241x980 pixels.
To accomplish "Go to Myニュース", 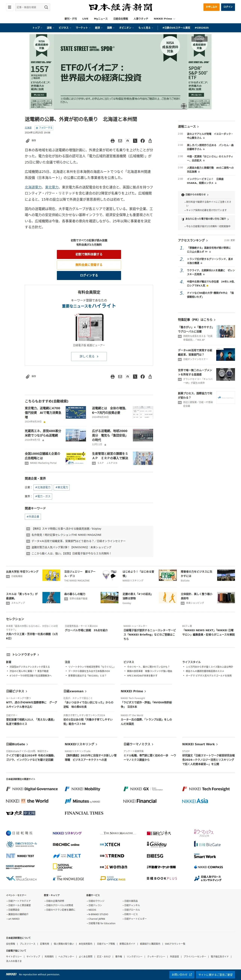I will pos(101,19).
